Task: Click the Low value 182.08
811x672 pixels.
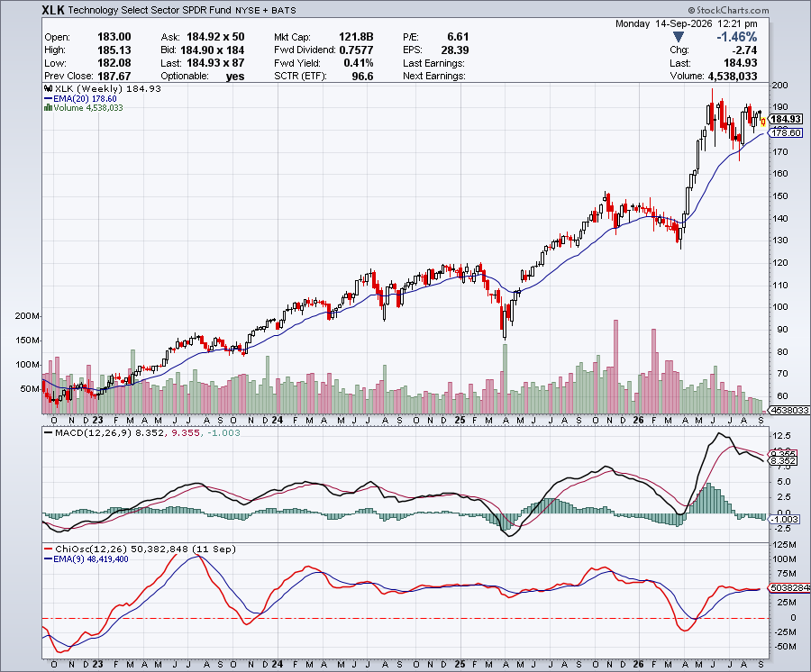Action: pos(114,63)
